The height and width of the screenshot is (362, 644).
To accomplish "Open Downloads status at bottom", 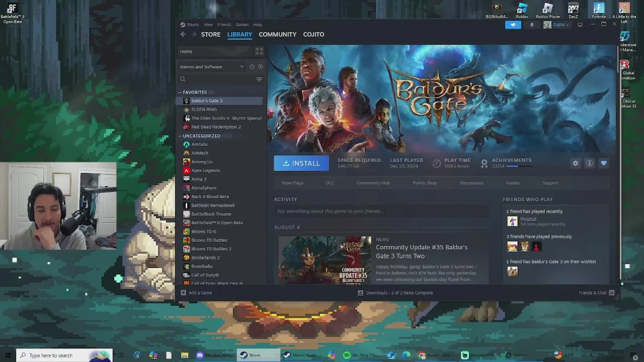I will coord(395,293).
